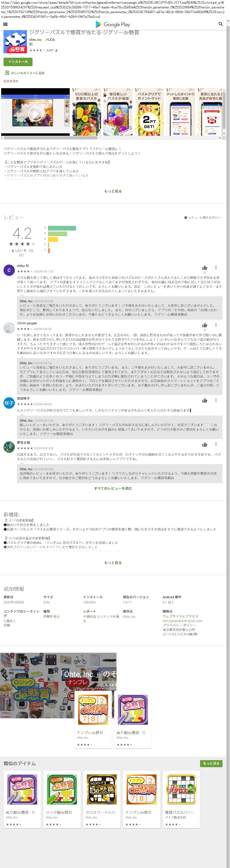Click the review policy info link
The width and height of the screenshot is (230, 868).
203,218
